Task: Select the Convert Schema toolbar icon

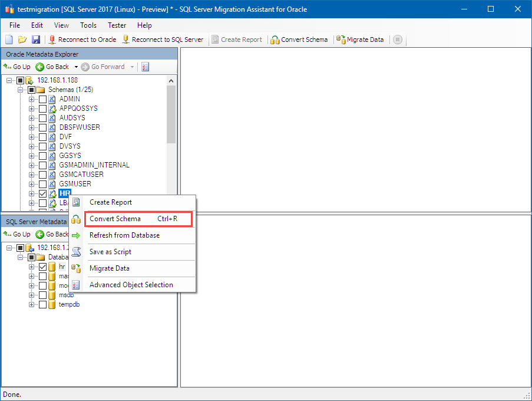Action: point(275,40)
